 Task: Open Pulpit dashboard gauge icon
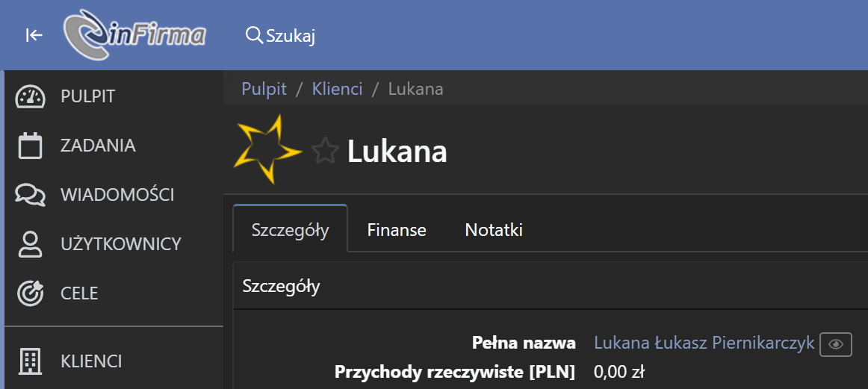(x=30, y=97)
